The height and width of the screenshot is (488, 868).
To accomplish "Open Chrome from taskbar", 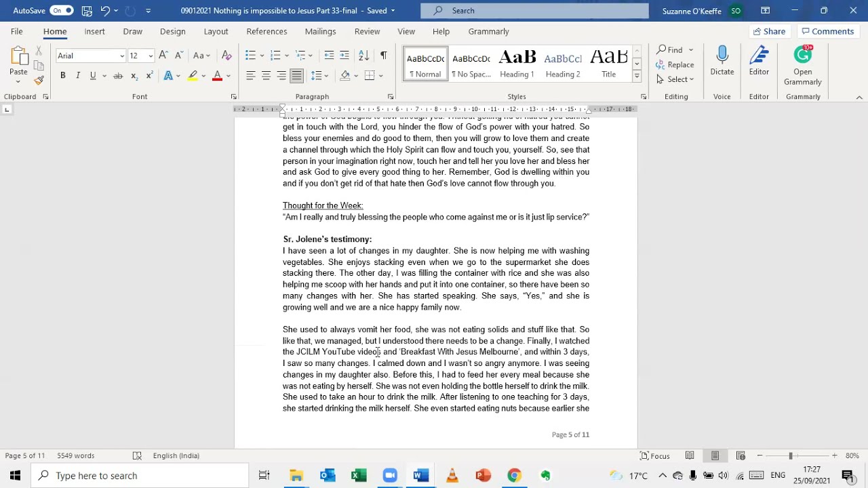I will (514, 476).
